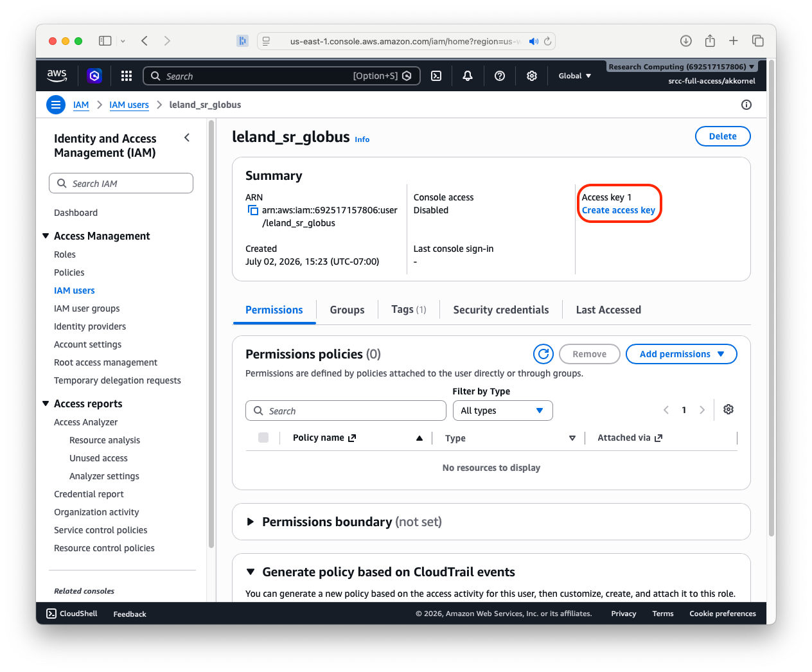
Task: Open the Global region selector
Action: pyautogui.click(x=575, y=76)
